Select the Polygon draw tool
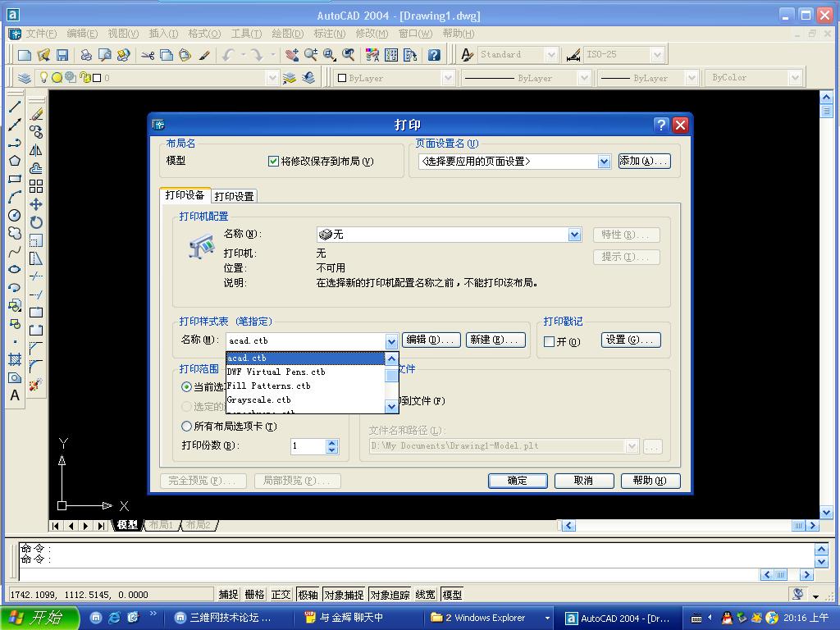The width and height of the screenshot is (840, 630). pyautogui.click(x=15, y=161)
